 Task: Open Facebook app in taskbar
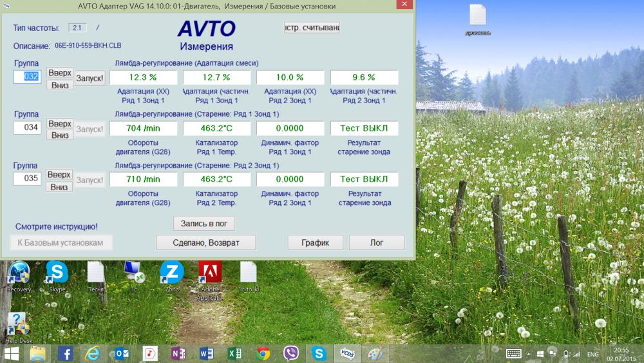tap(65, 353)
